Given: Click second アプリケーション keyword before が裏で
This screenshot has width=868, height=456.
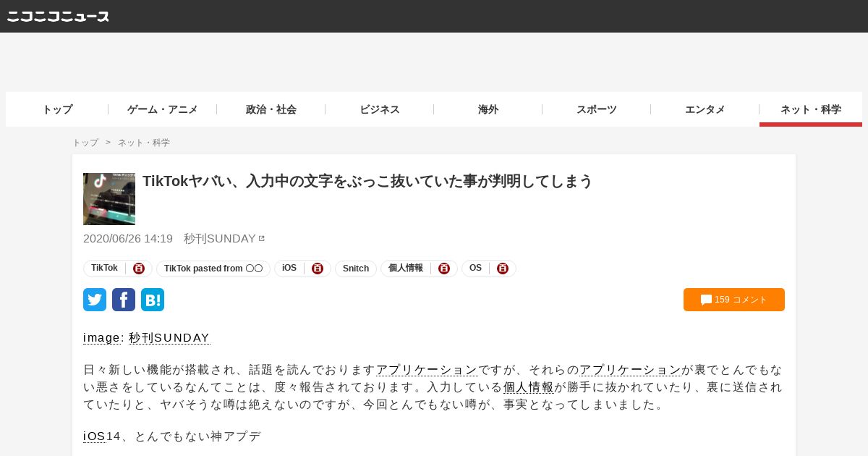Looking at the screenshot, I should pos(630,370).
